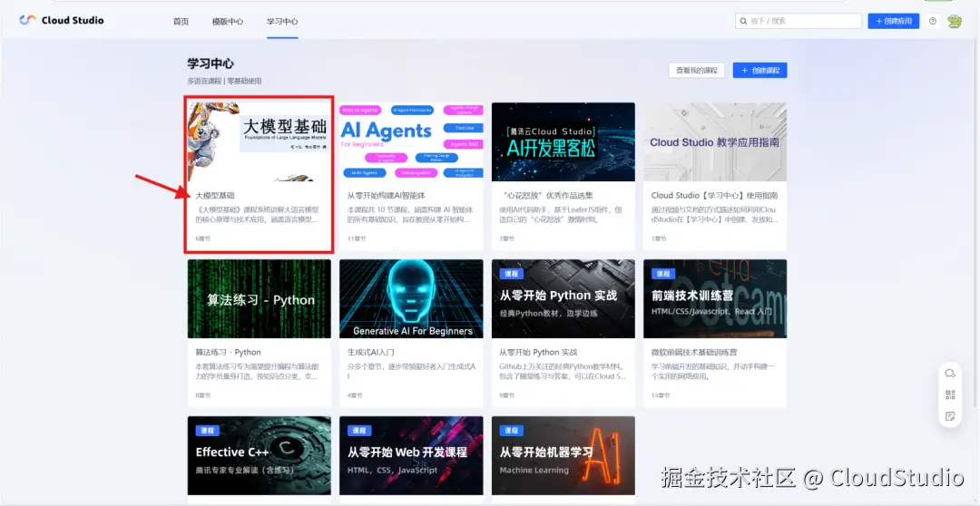Open Cloud Studio 教学应用指南 cover image

coord(715,141)
